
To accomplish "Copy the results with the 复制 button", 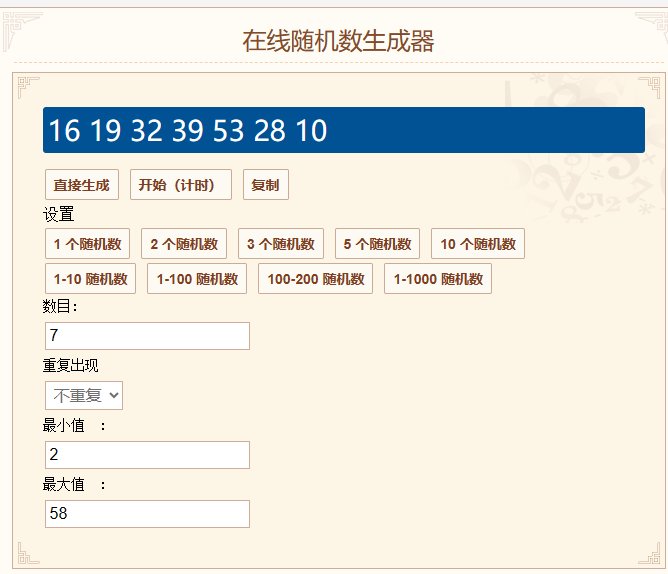I will 266,185.
